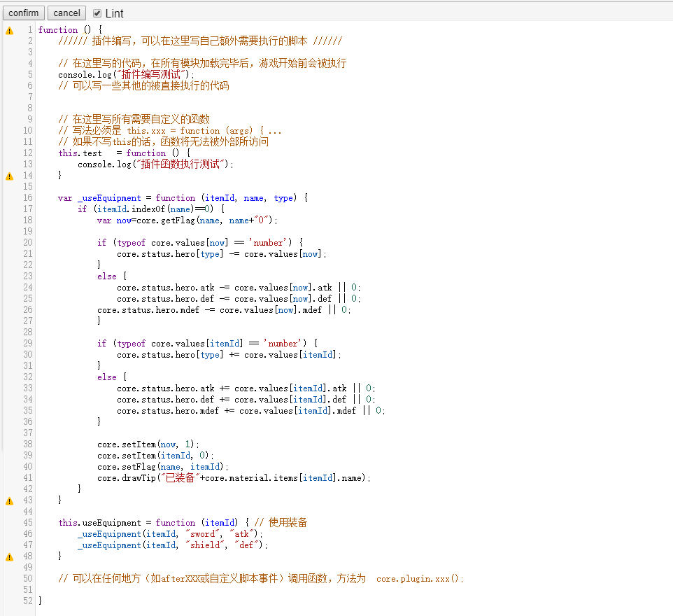Click line number 29 in the gutter

(28, 344)
